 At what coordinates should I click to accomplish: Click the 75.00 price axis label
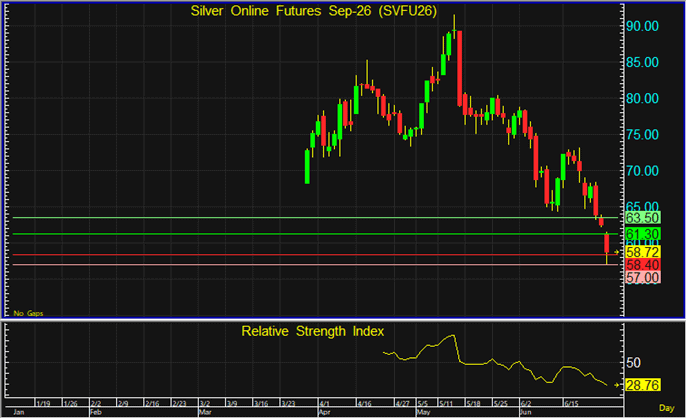[642, 135]
